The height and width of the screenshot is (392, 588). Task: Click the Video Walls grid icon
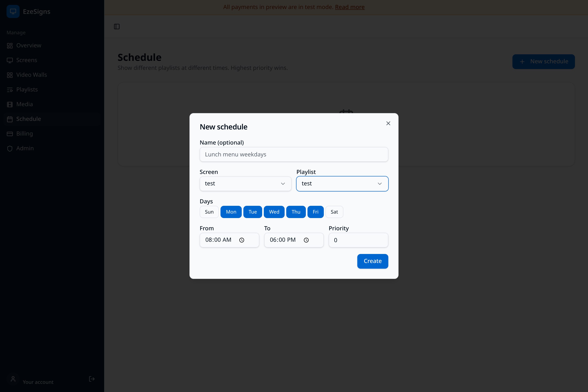click(x=10, y=75)
